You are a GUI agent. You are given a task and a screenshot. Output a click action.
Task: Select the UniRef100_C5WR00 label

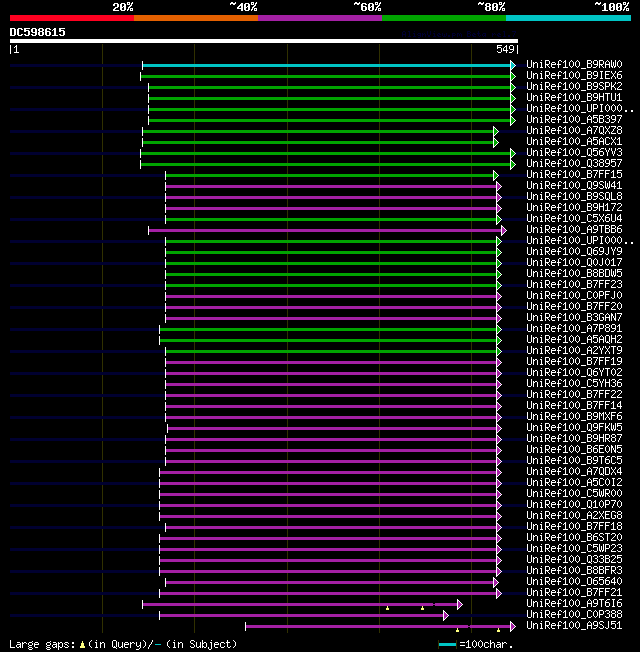coord(574,494)
